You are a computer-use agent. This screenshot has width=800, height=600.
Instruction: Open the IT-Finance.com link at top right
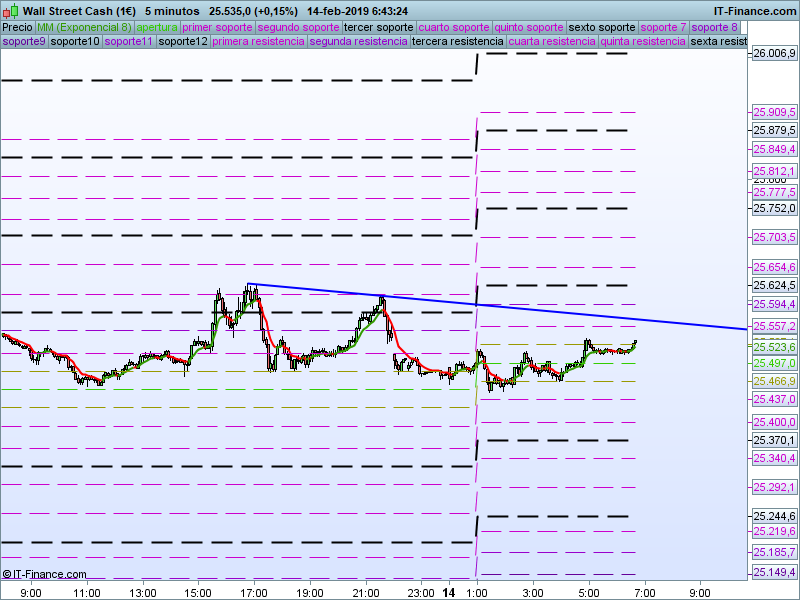(x=754, y=11)
